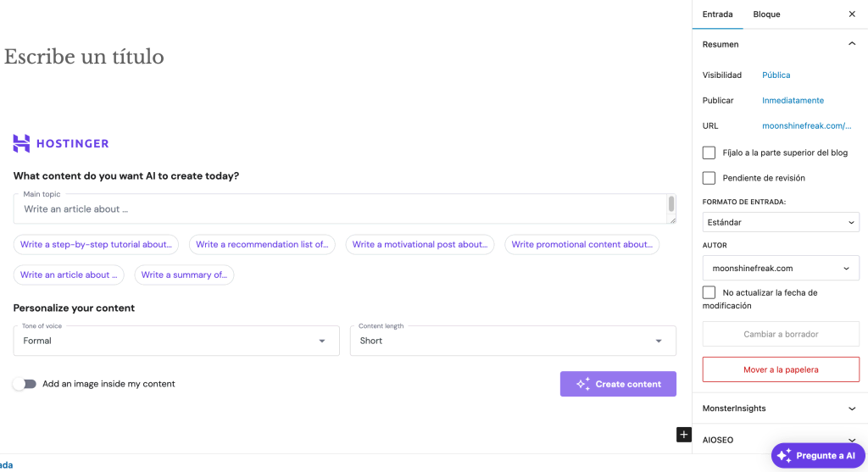Click the Main topic text field
Image resolution: width=868 pixels, height=472 pixels.
pos(339,209)
